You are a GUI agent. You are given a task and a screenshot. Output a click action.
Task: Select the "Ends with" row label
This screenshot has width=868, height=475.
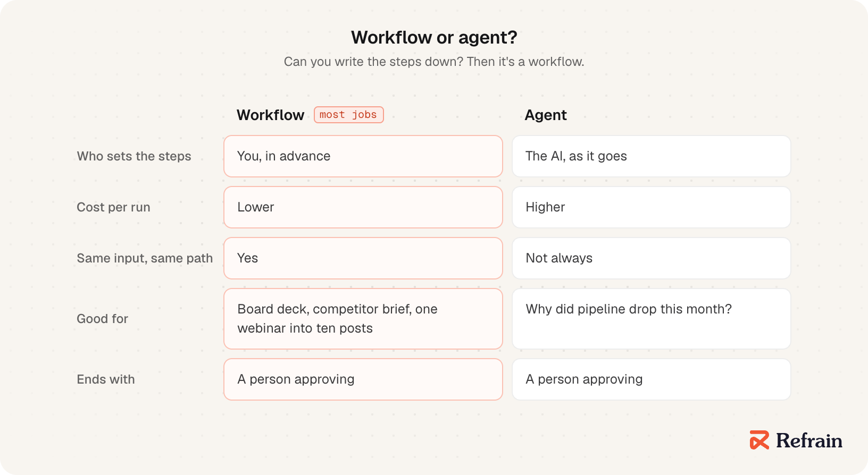[x=106, y=379]
